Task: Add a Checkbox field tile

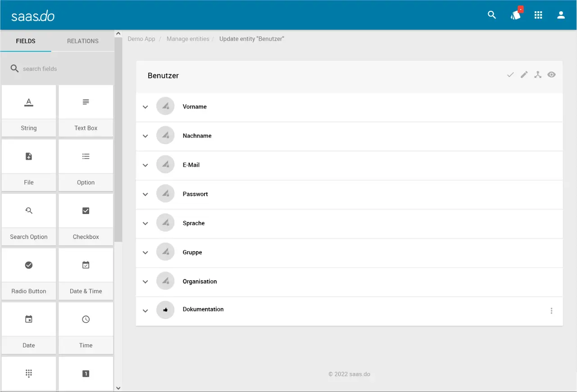Action: pyautogui.click(x=86, y=219)
